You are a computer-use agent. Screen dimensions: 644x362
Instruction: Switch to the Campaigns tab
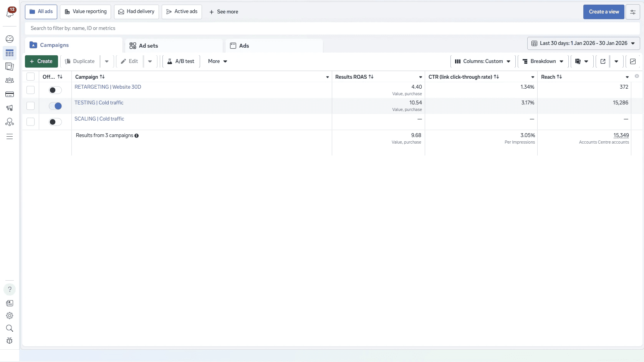[74, 45]
